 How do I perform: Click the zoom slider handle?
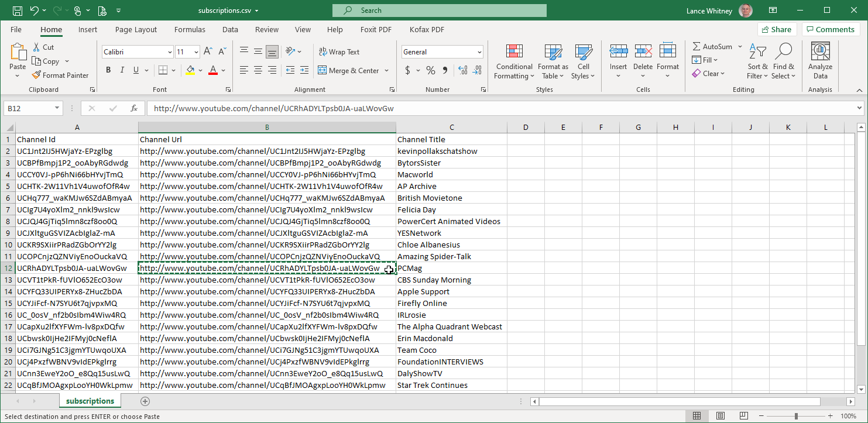796,416
